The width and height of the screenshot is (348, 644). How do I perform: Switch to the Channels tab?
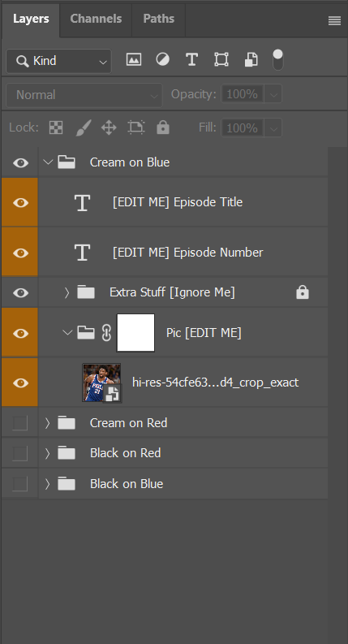(96, 19)
